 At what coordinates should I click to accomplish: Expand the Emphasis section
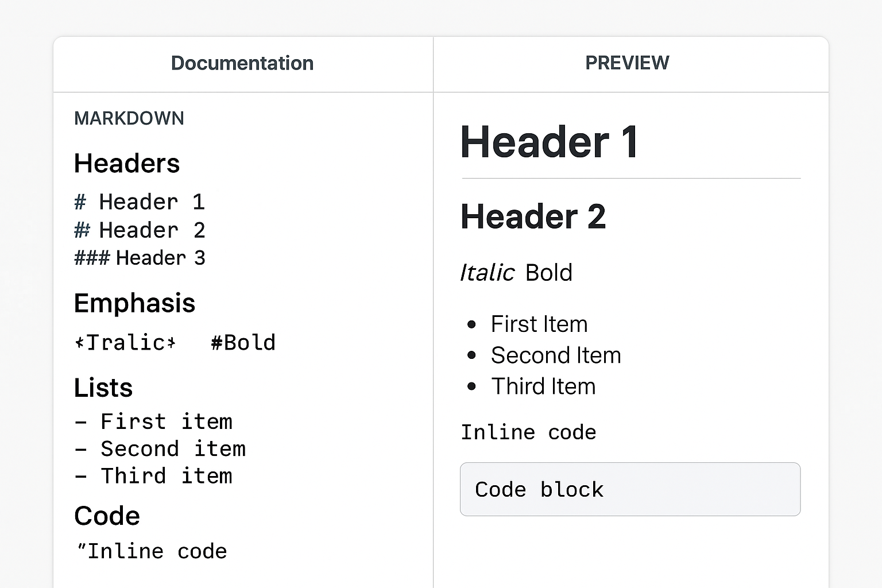(134, 303)
